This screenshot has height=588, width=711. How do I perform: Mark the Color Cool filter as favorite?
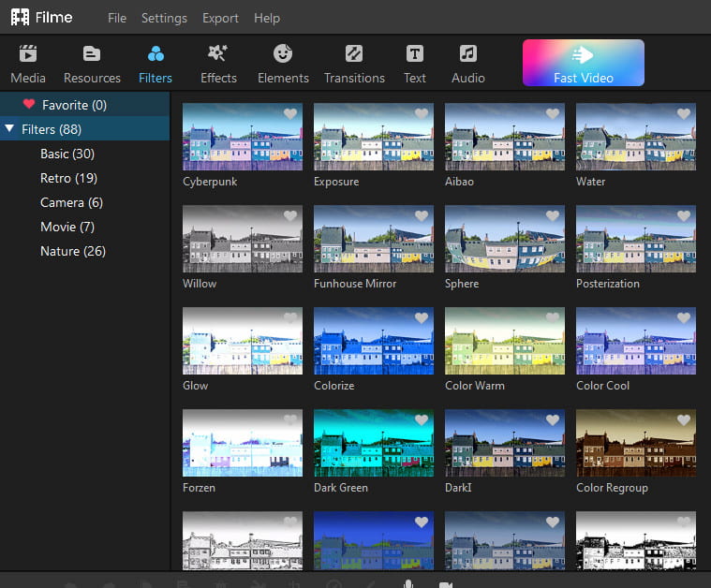click(x=684, y=318)
